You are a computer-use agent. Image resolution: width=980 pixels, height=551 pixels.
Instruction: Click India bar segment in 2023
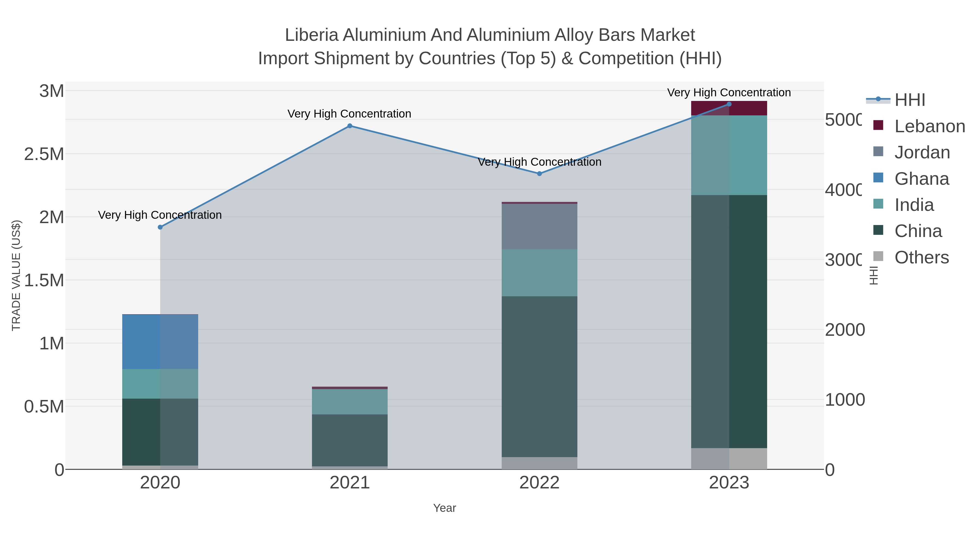pyautogui.click(x=729, y=155)
